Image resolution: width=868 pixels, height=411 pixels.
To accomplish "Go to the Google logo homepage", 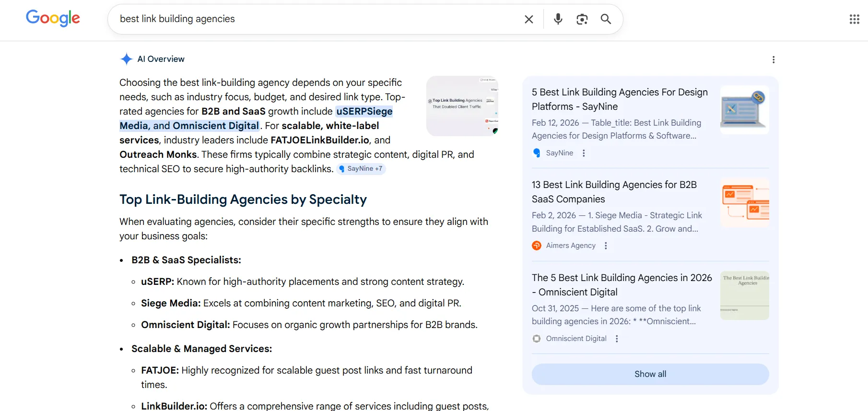I will coord(53,18).
